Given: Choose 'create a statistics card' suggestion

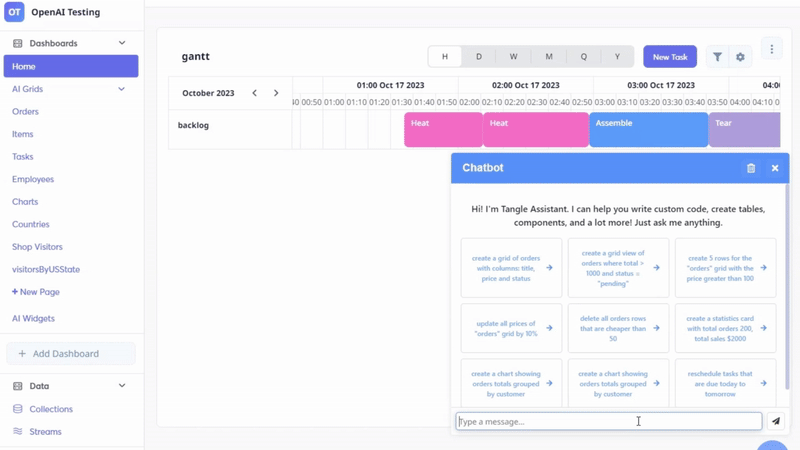Looking at the screenshot, I should pos(726,328).
